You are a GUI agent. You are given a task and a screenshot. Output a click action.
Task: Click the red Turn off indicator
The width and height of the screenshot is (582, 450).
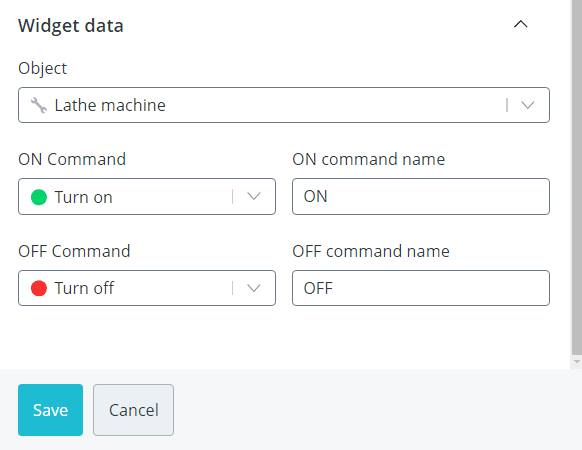click(39, 288)
